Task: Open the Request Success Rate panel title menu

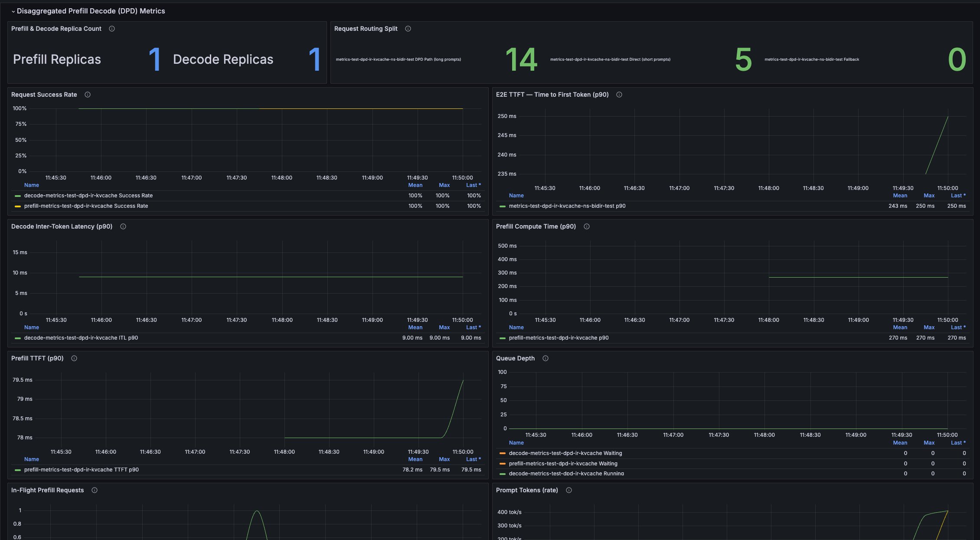Action: pyautogui.click(x=44, y=95)
